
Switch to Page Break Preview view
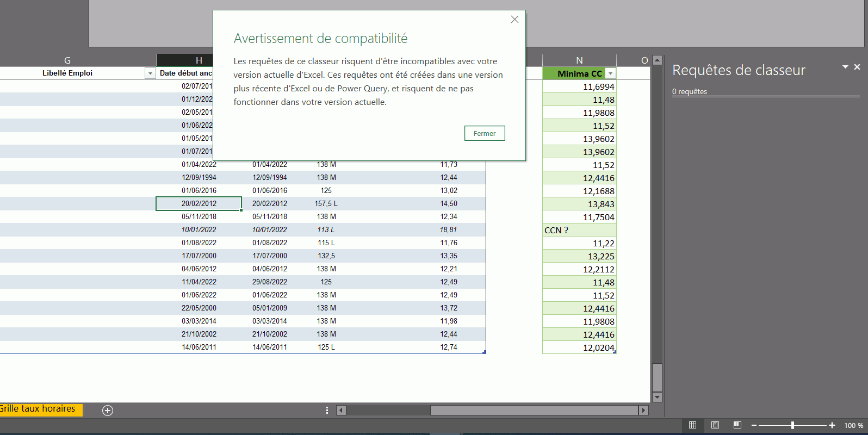[x=737, y=425]
